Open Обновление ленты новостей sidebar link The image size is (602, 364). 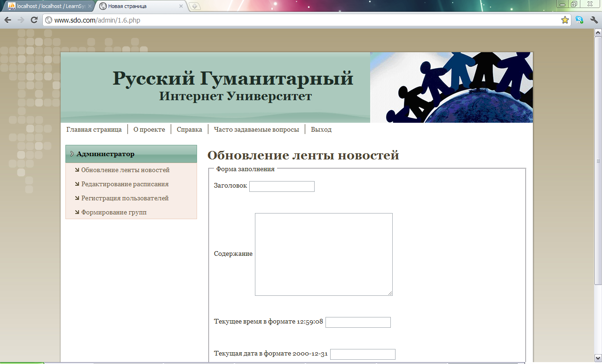[x=125, y=170]
